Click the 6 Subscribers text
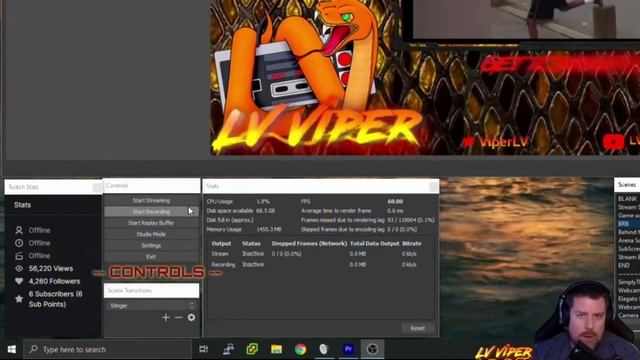Viewport: 640px width, 360px height. (56, 299)
